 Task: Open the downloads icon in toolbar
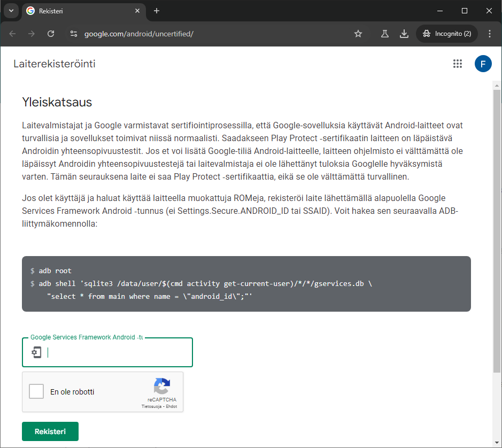point(404,34)
